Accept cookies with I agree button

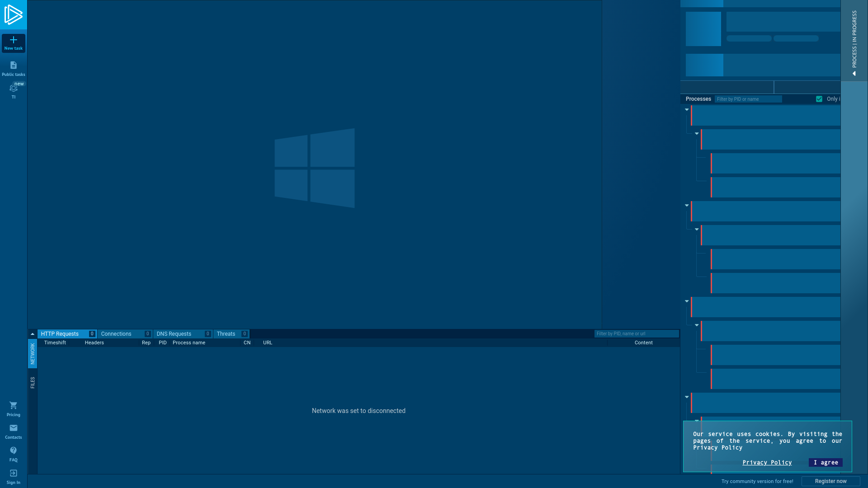(826, 463)
